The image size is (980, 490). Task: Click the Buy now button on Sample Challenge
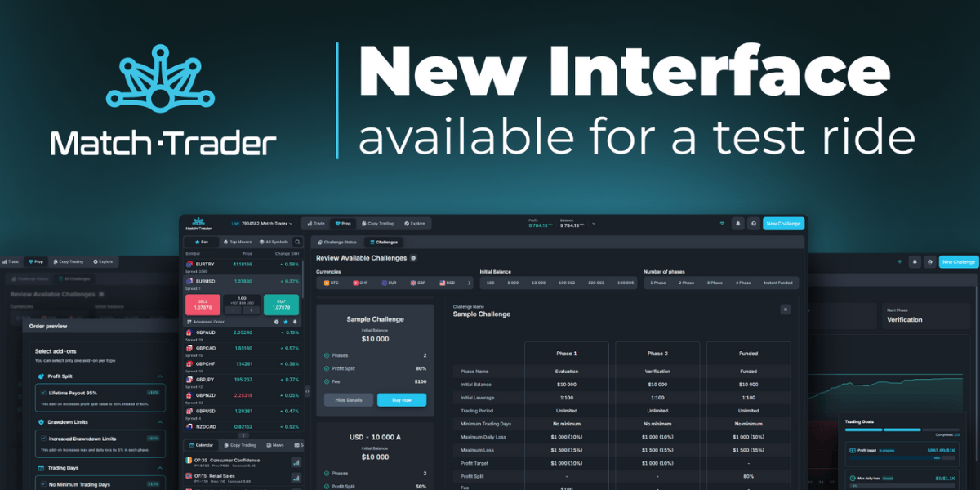pos(402,400)
